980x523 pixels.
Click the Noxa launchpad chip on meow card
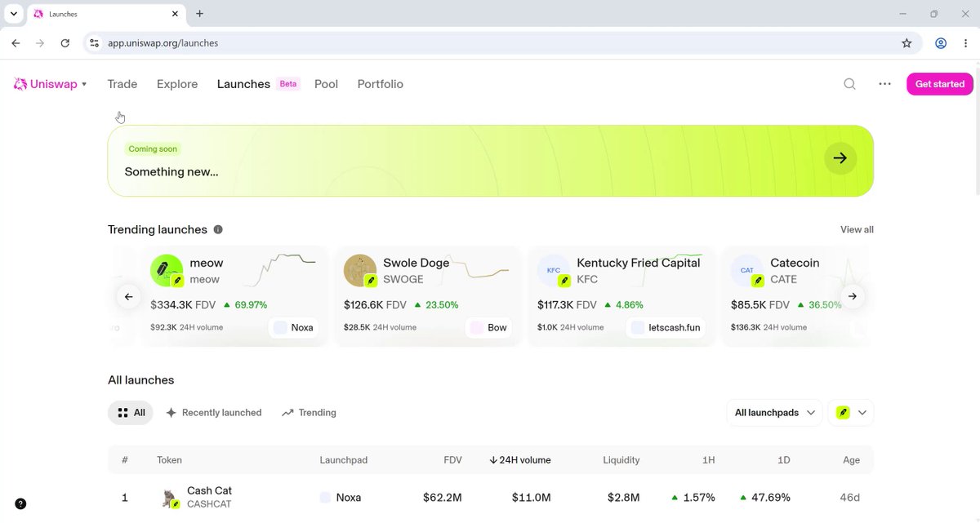point(294,327)
